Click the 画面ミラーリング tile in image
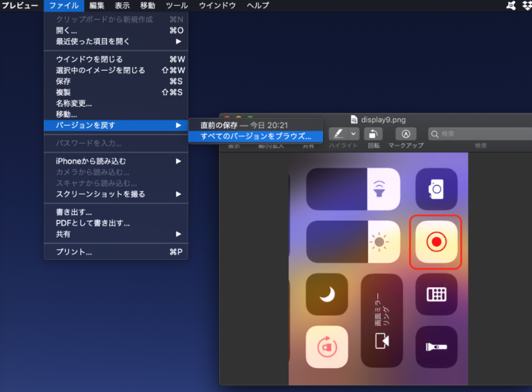The width and height of the screenshot is (532, 392). [382, 321]
